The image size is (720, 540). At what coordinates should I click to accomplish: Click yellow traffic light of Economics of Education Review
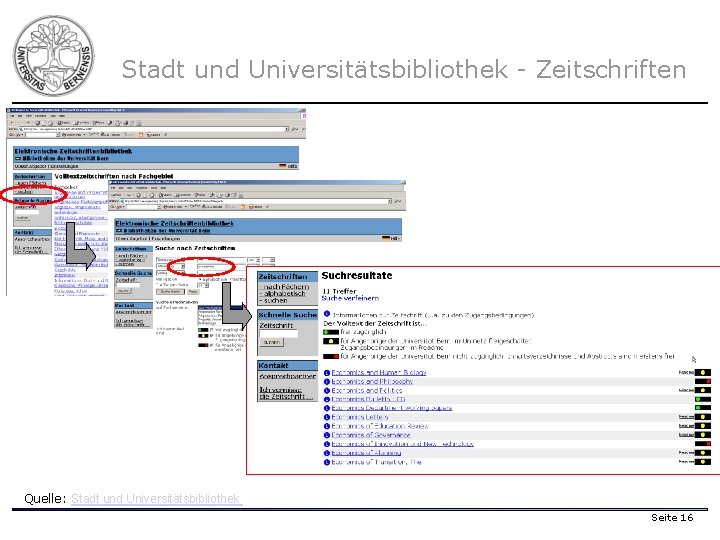point(703,426)
